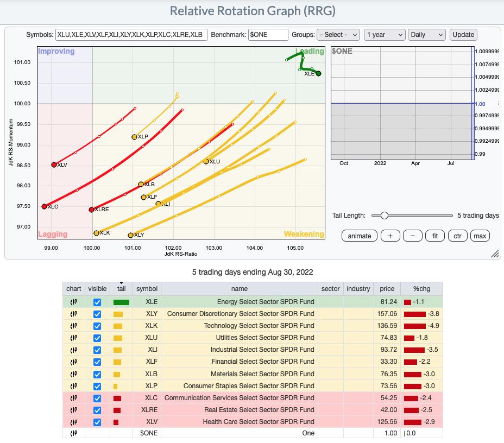Open chart icon for XLY row
Viewport: 504px width, 443px height.
click(x=74, y=314)
